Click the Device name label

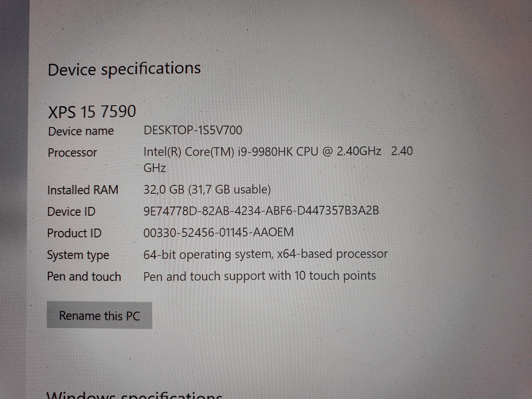[81, 131]
